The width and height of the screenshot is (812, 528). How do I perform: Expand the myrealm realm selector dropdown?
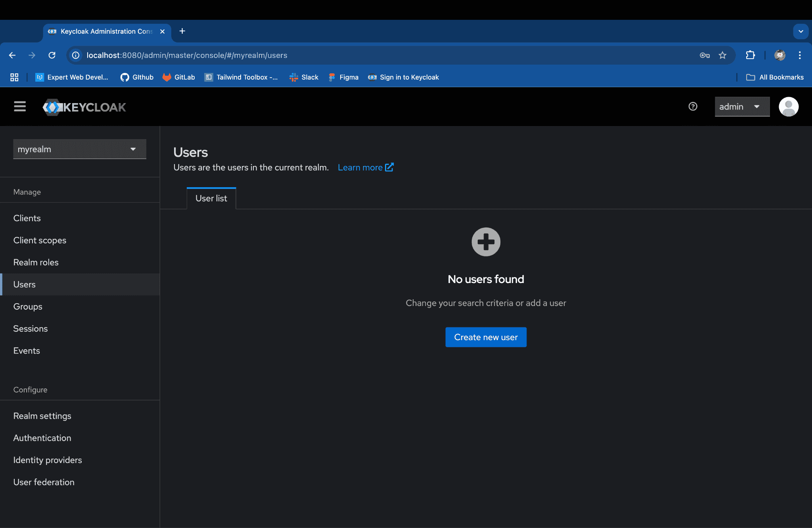pyautogui.click(x=80, y=149)
